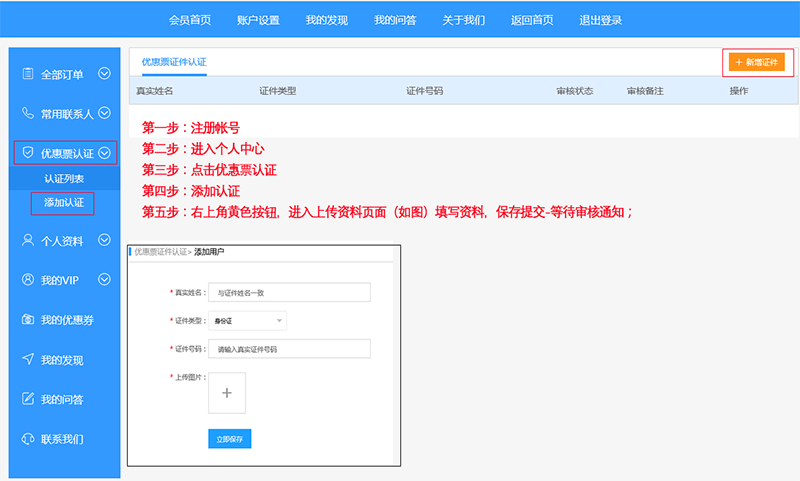Click the 我的VIP badge icon
Image resolution: width=800 pixels, height=481 pixels.
pos(28,279)
